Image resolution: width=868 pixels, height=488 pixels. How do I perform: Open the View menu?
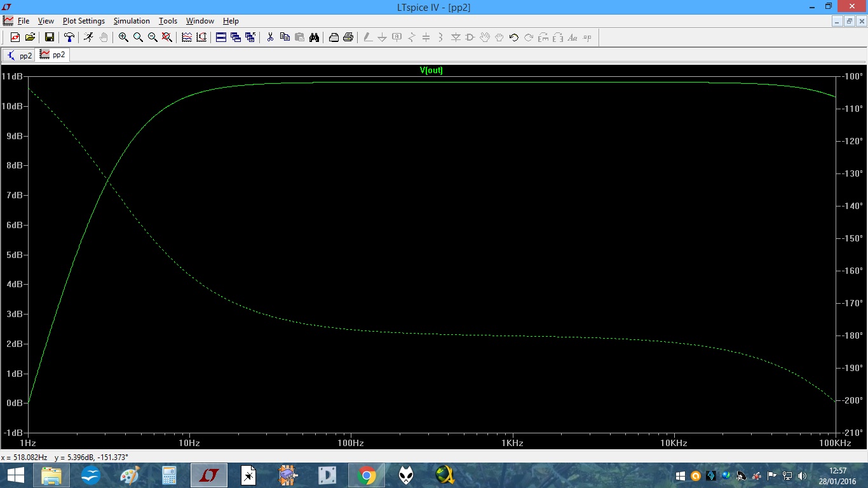(46, 21)
